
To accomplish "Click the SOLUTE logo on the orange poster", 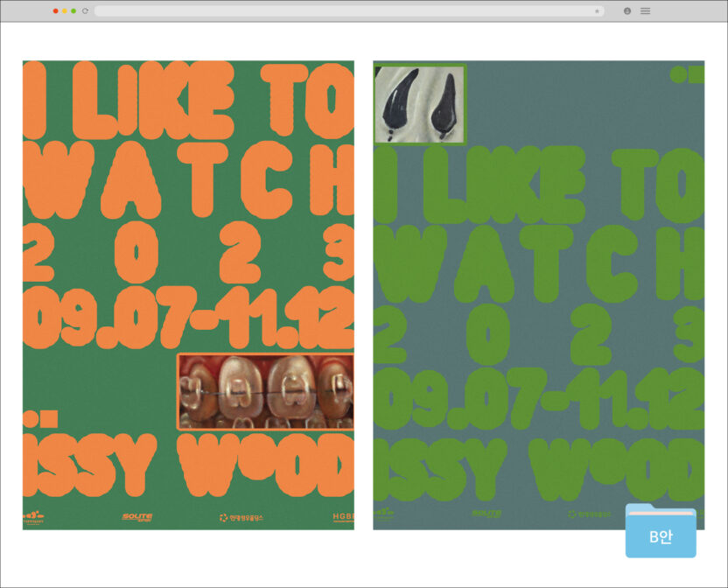I will tap(137, 516).
